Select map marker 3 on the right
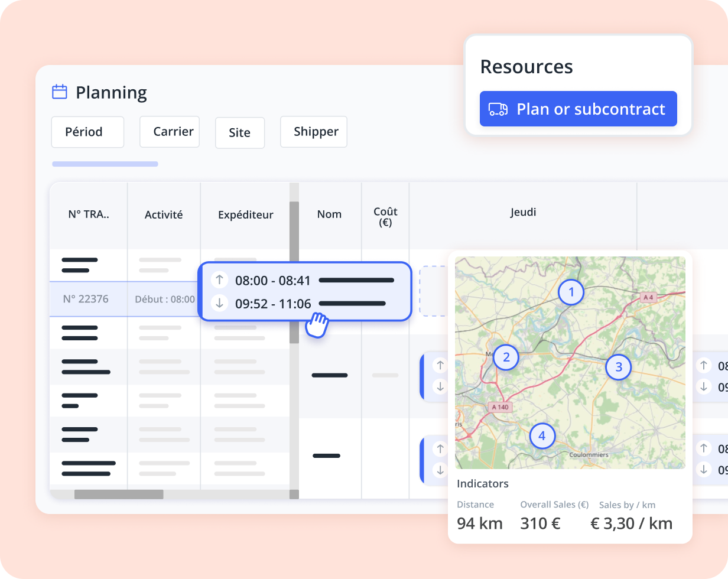 [x=619, y=367]
